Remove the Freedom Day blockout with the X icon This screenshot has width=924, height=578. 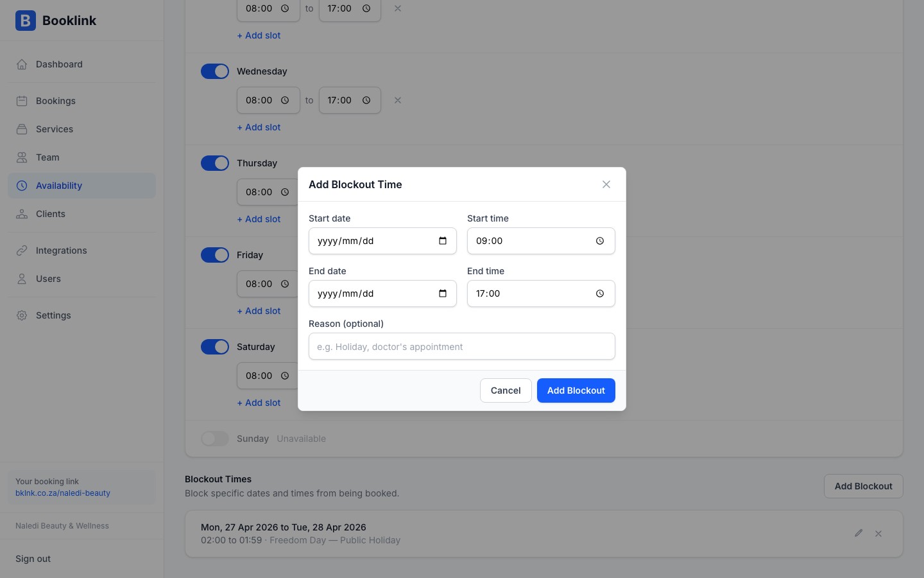pyautogui.click(x=878, y=533)
